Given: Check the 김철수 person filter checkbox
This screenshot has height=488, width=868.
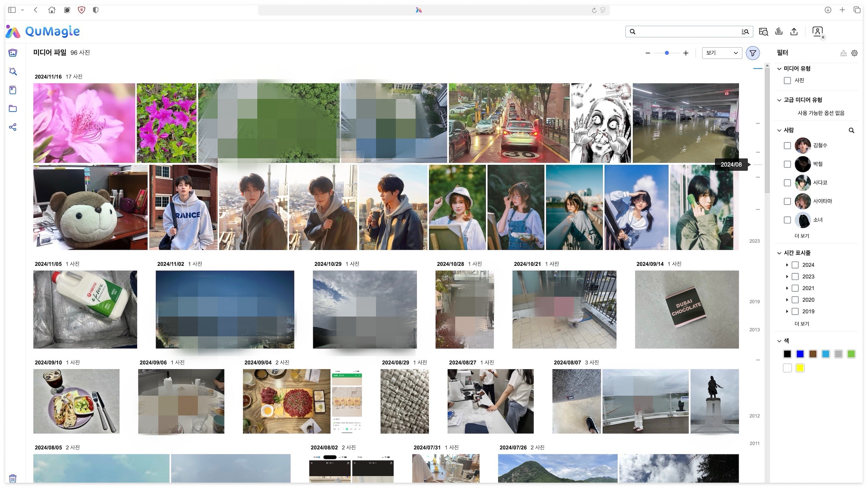Looking at the screenshot, I should [787, 146].
